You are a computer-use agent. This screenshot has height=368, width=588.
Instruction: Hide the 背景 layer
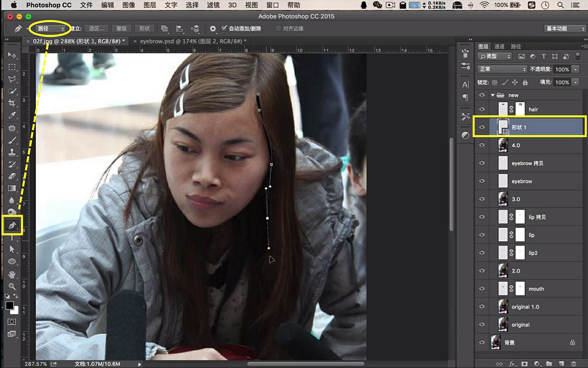tap(481, 342)
